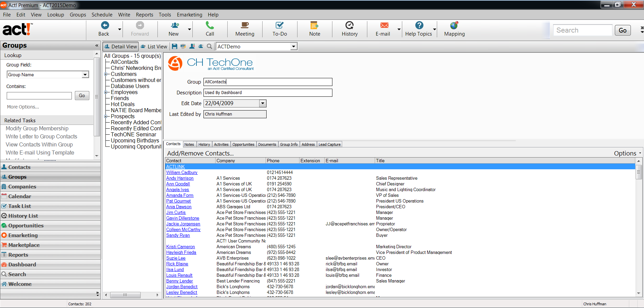
Task: Switch to the Lead Capture tab
Action: [329, 144]
